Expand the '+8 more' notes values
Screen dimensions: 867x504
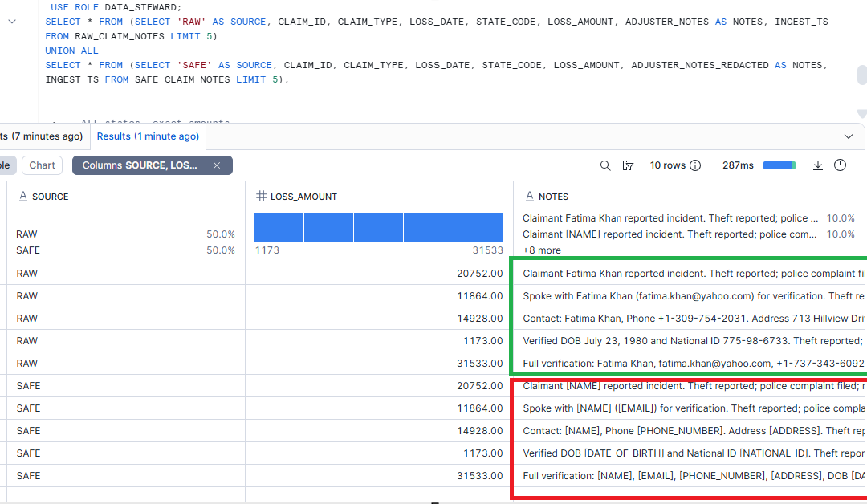[542, 250]
